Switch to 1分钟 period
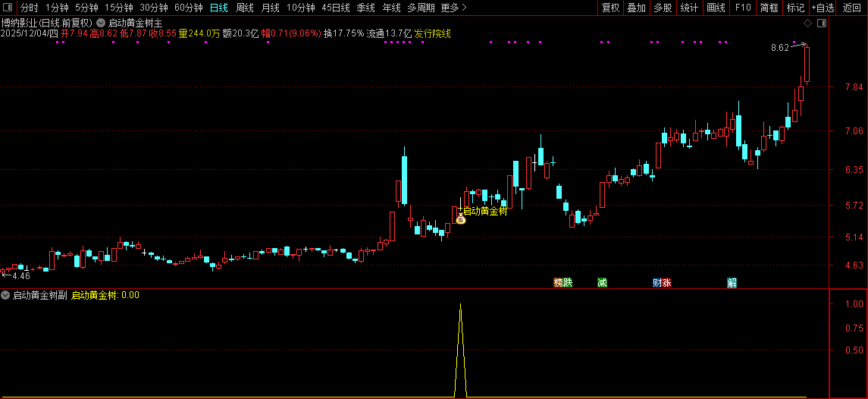The image size is (868, 399). (x=57, y=8)
